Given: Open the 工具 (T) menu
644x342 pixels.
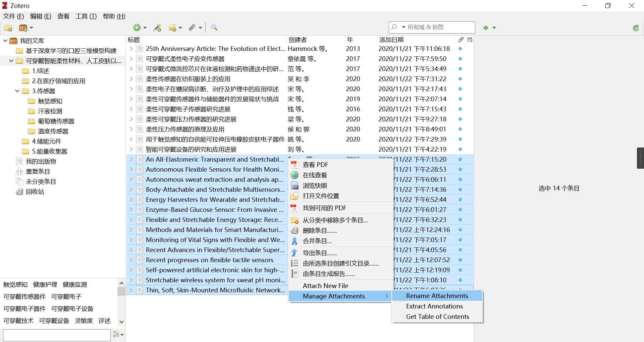Looking at the screenshot, I should coord(86,16).
